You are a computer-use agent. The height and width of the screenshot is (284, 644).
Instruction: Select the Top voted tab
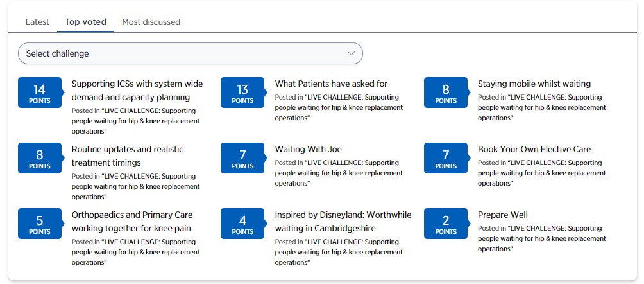coord(85,22)
